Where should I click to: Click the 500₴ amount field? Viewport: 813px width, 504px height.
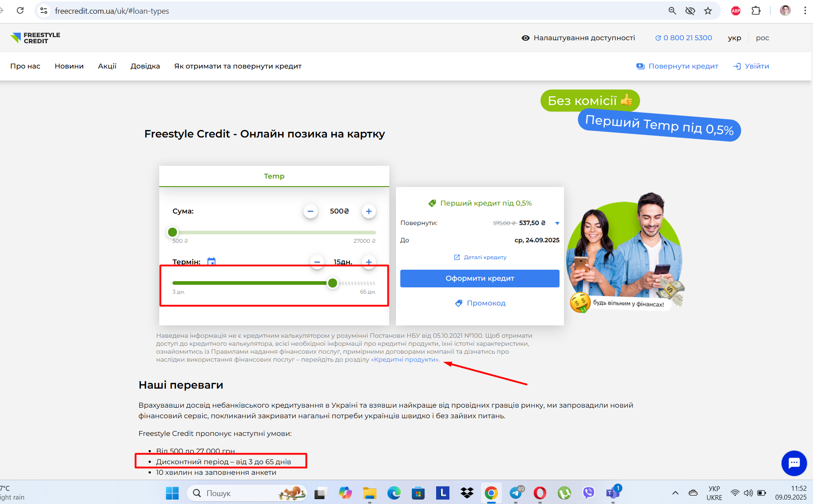tap(339, 211)
